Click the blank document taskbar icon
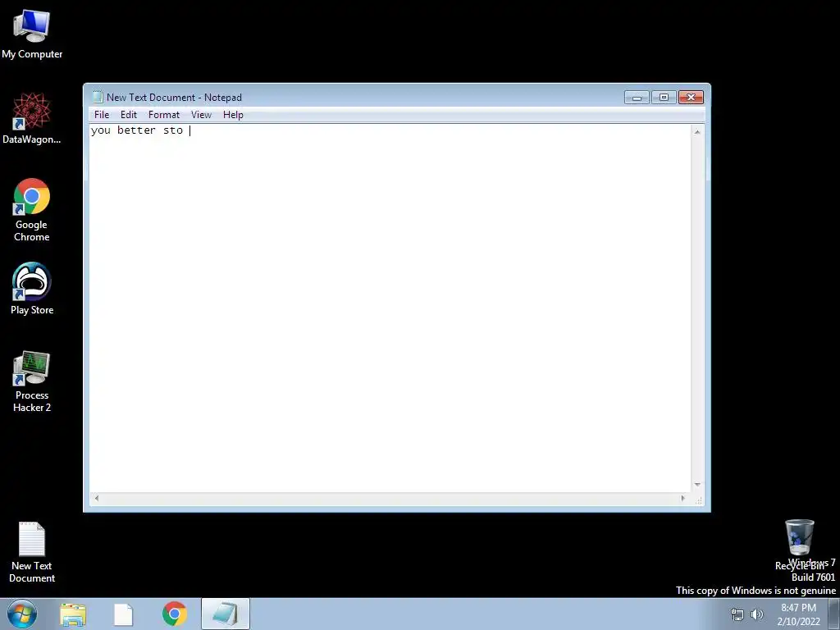The height and width of the screenshot is (630, 840). 123,614
